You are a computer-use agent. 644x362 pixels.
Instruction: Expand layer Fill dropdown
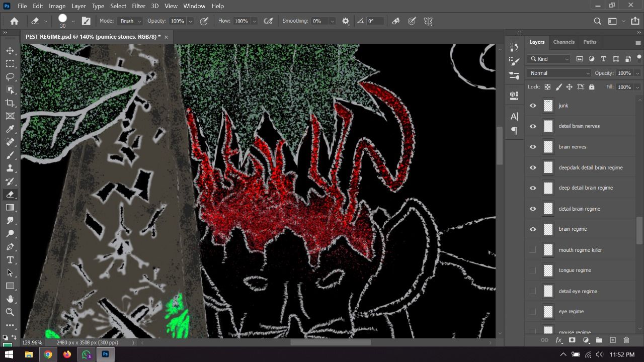(x=637, y=87)
